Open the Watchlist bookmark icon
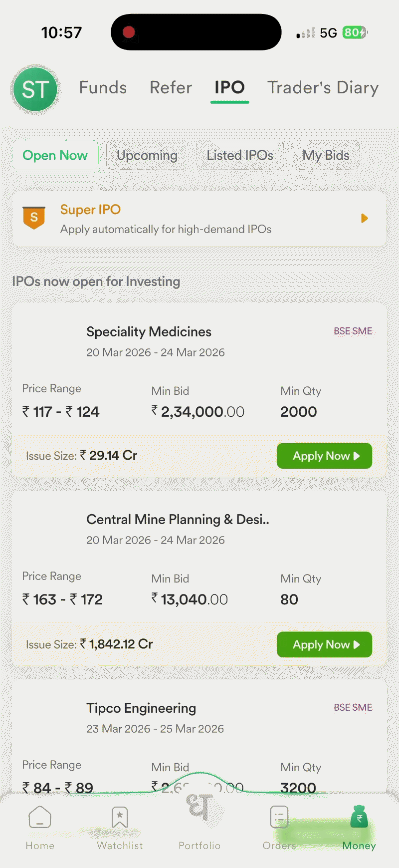The width and height of the screenshot is (399, 868). pos(120,818)
